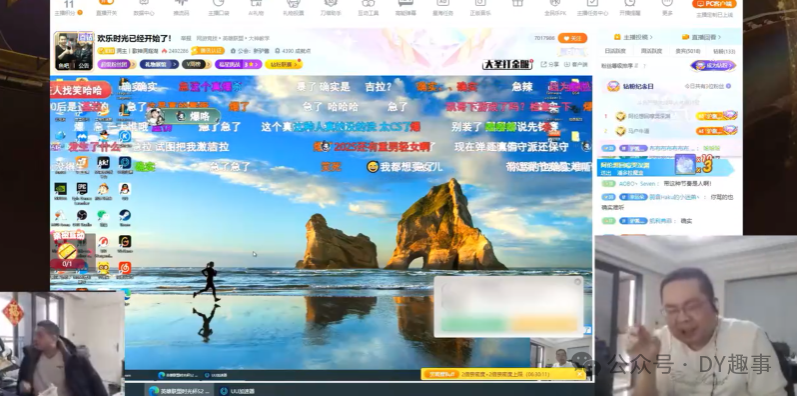Click the orange PC客户端 button
Image resolution: width=797 pixels, height=396 pixels.
pyautogui.click(x=714, y=4)
